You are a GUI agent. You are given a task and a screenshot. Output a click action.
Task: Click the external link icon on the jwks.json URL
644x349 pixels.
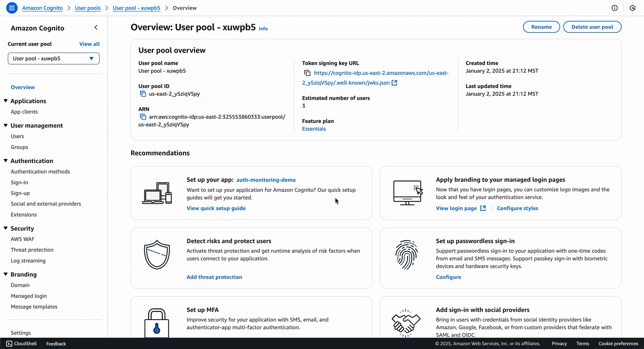tap(395, 83)
